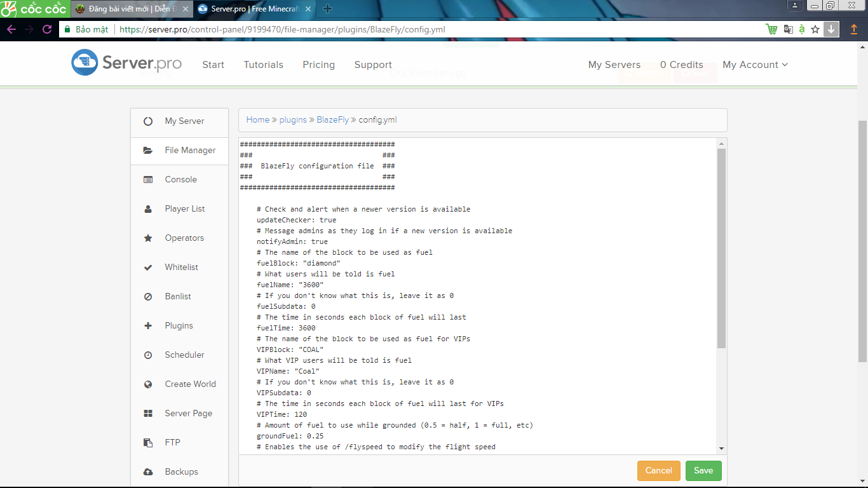
Task: Click the Operators star icon
Action: [x=148, y=238]
